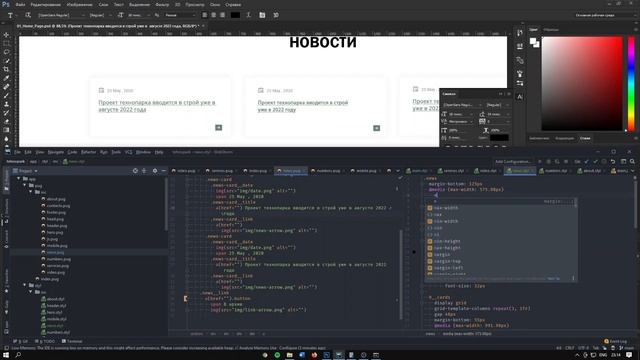Open Project panel settings gear
The image size is (640, 360).
click(x=155, y=171)
